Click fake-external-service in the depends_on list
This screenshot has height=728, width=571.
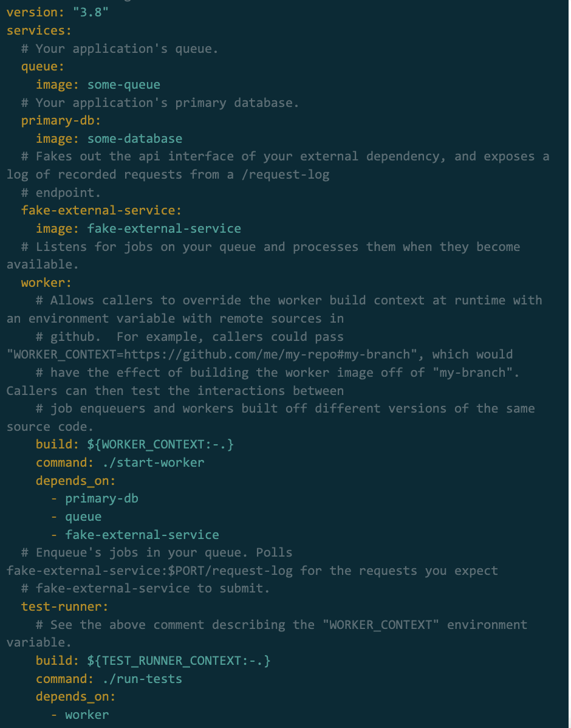click(x=142, y=535)
